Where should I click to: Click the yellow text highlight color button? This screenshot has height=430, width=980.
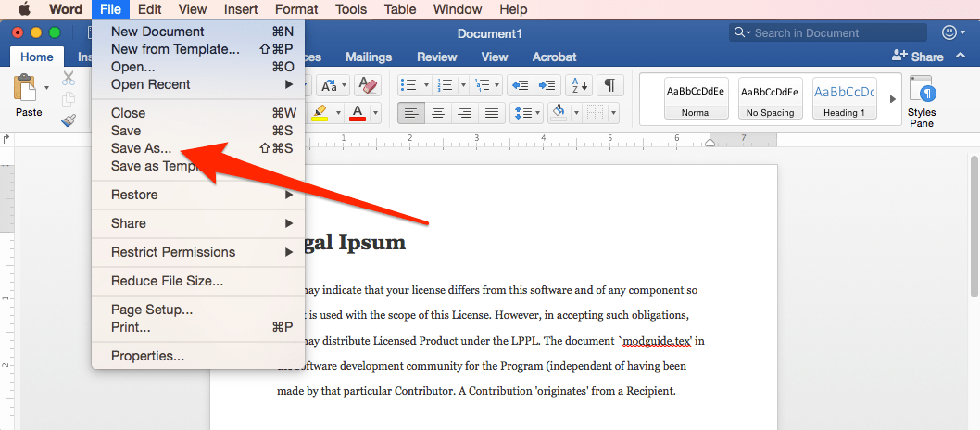320,113
